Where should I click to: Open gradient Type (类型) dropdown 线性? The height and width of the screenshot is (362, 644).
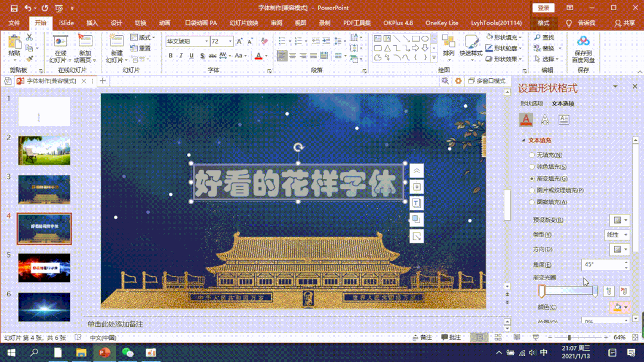click(x=617, y=235)
